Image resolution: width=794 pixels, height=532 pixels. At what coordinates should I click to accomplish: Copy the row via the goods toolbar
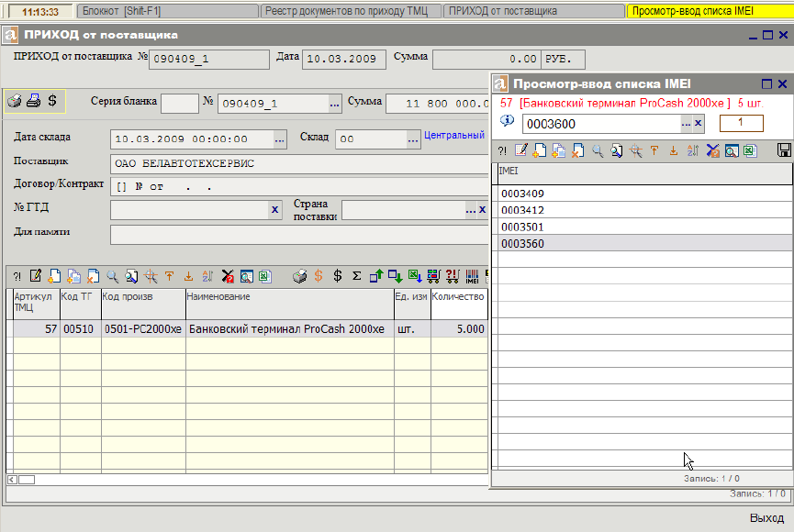[73, 276]
